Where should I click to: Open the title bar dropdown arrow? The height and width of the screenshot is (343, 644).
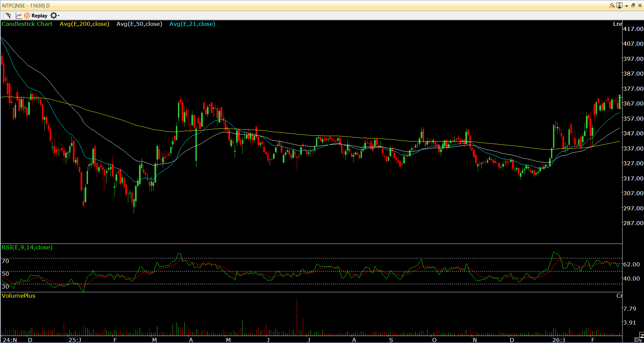[627, 6]
